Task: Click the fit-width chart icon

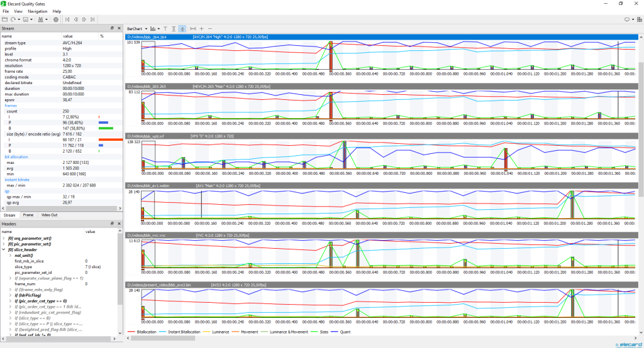Action: coord(192,29)
